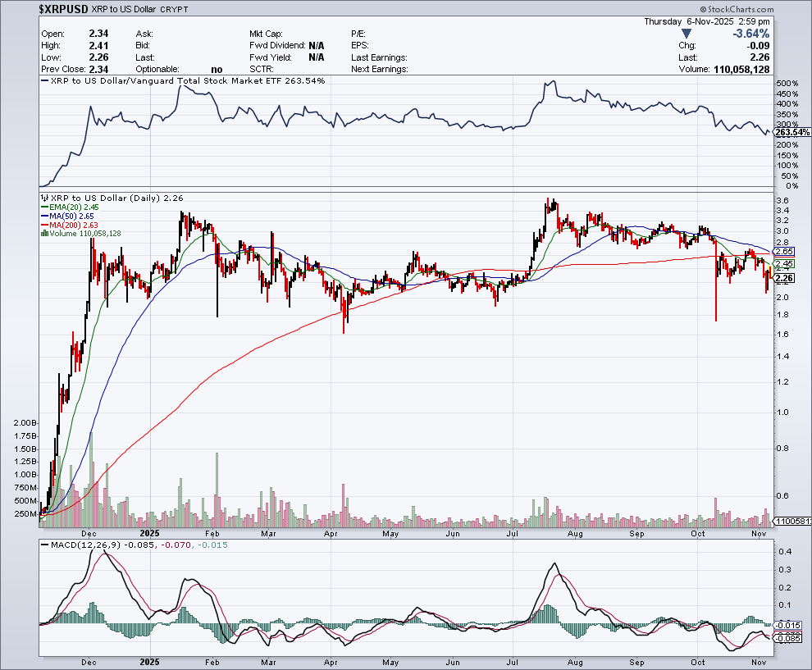Click the green 2.45 EMA(20) price tag
The height and width of the screenshot is (670, 812).
pos(785,264)
